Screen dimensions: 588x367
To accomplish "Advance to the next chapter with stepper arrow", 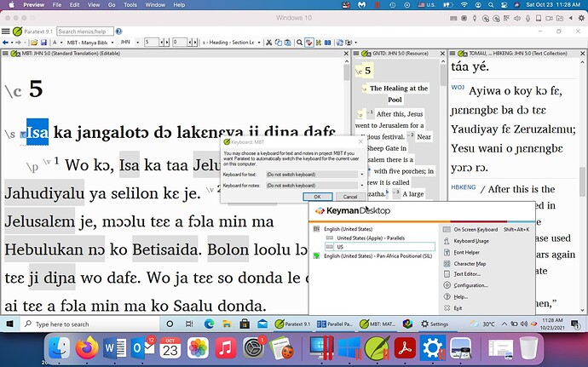I will tap(167, 43).
